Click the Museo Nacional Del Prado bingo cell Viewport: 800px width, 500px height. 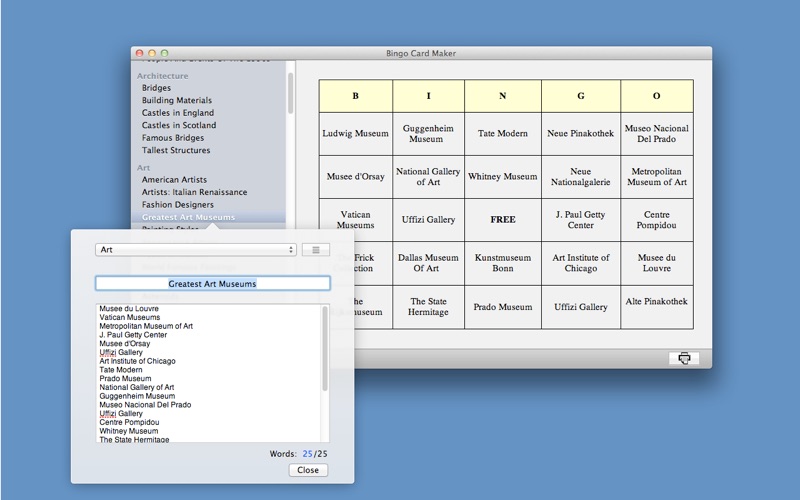tap(657, 134)
